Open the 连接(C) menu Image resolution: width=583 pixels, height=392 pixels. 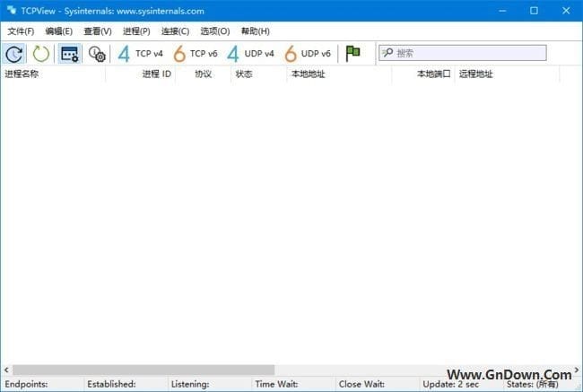point(175,31)
